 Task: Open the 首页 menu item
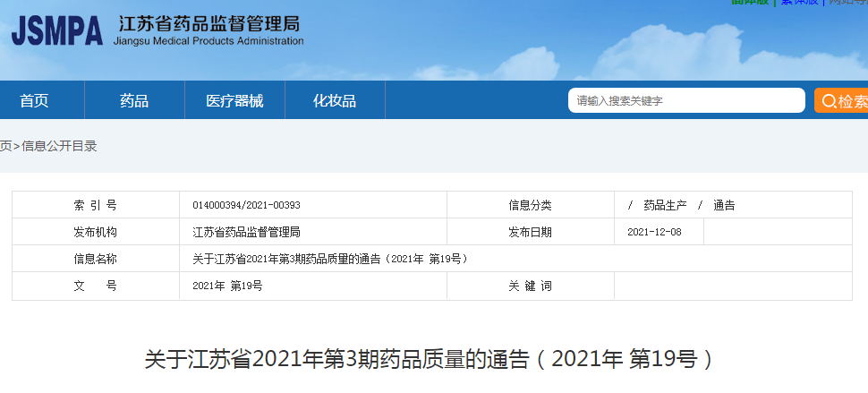click(34, 101)
